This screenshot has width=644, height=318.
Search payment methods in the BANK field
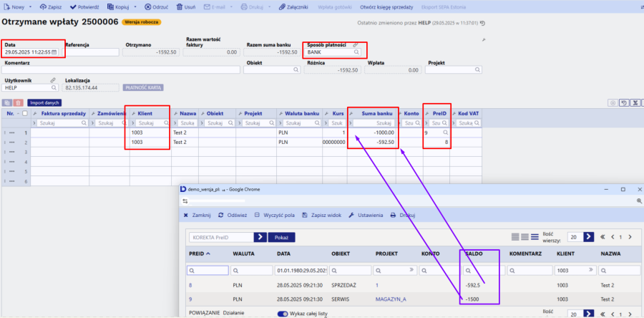(356, 52)
